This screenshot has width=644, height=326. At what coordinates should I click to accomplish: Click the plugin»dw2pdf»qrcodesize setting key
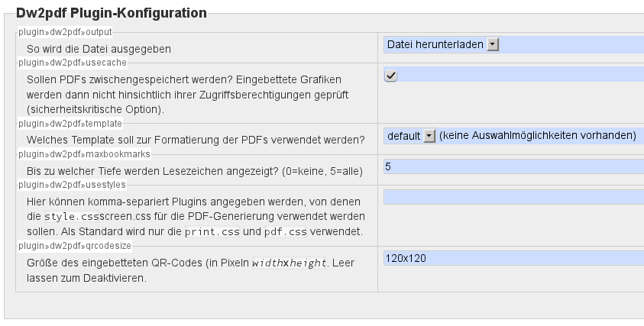coord(75,245)
